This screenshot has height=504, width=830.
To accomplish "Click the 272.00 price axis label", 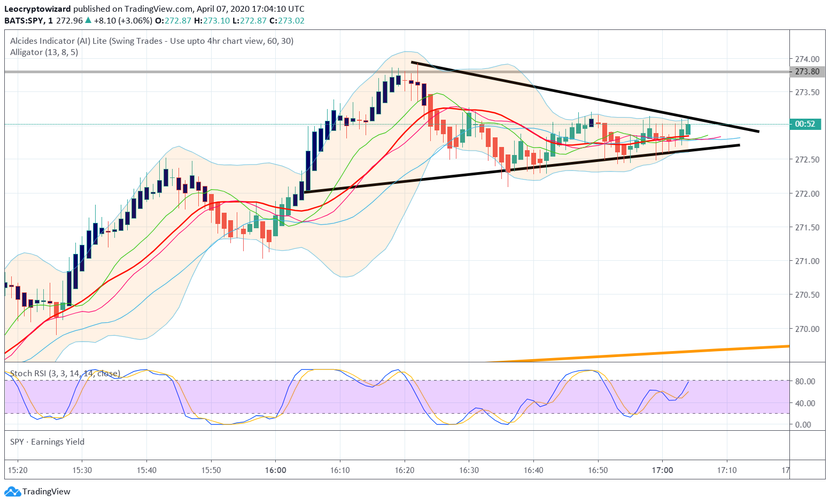I will click(x=807, y=193).
